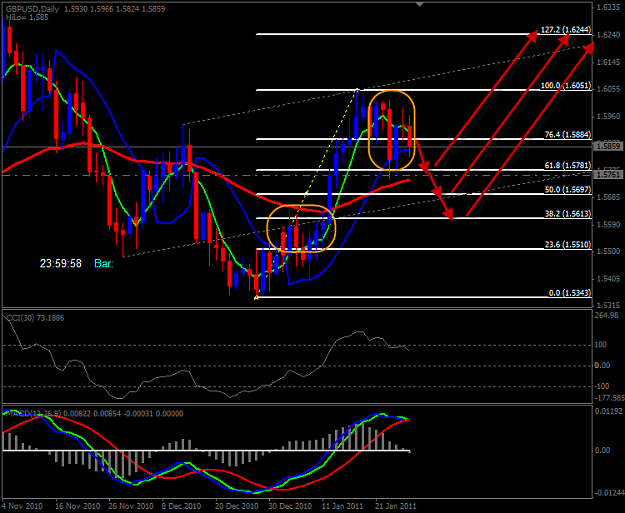Click 264.98 on the CCI scale
This screenshot has height=513, width=625.
click(x=609, y=315)
